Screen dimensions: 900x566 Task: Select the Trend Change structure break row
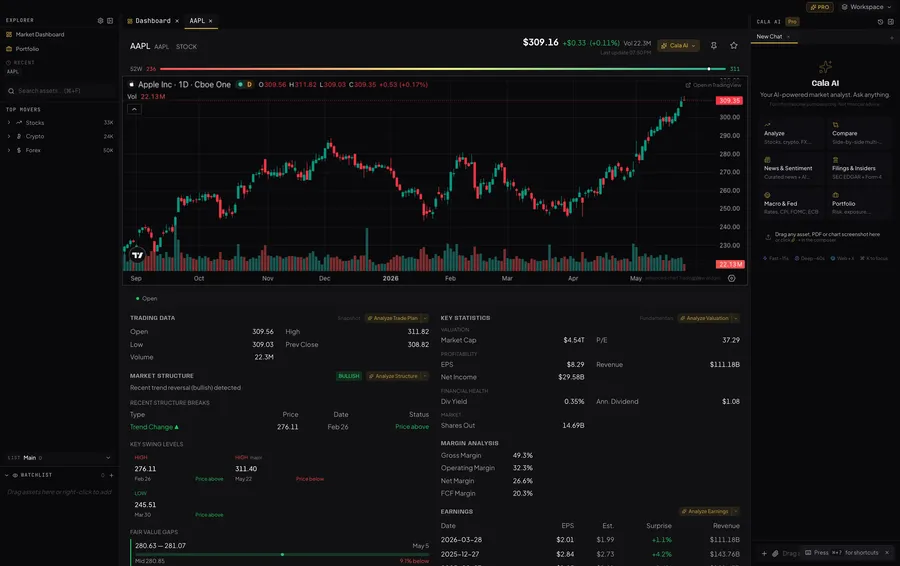[x=279, y=427]
